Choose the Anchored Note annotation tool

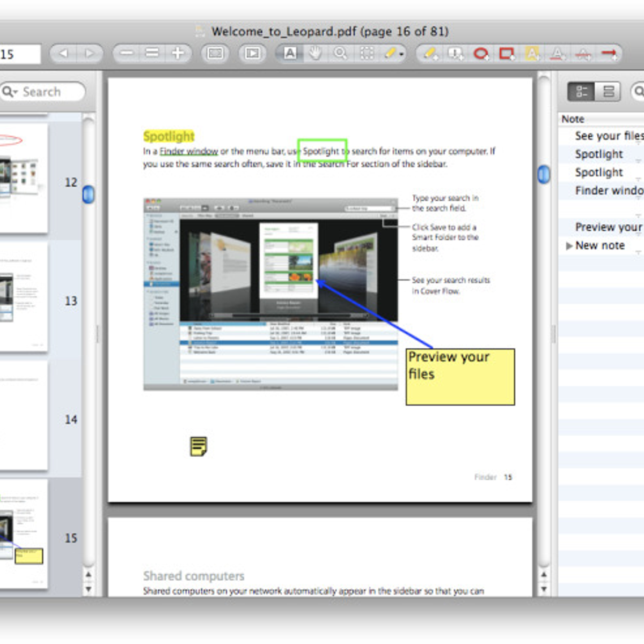pos(456,54)
